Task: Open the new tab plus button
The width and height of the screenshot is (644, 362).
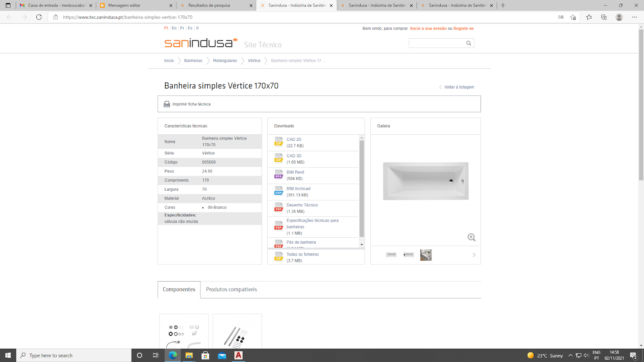Action: [503, 5]
